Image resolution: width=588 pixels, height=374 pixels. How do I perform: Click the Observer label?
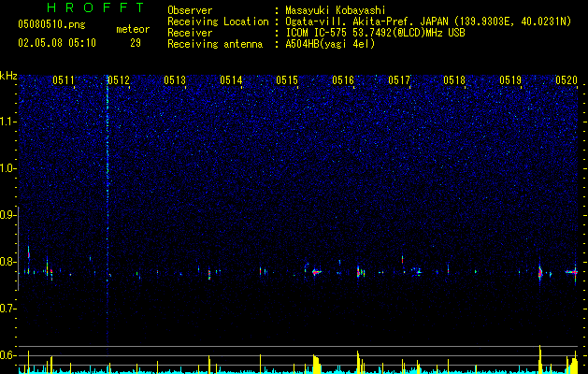[x=190, y=10]
